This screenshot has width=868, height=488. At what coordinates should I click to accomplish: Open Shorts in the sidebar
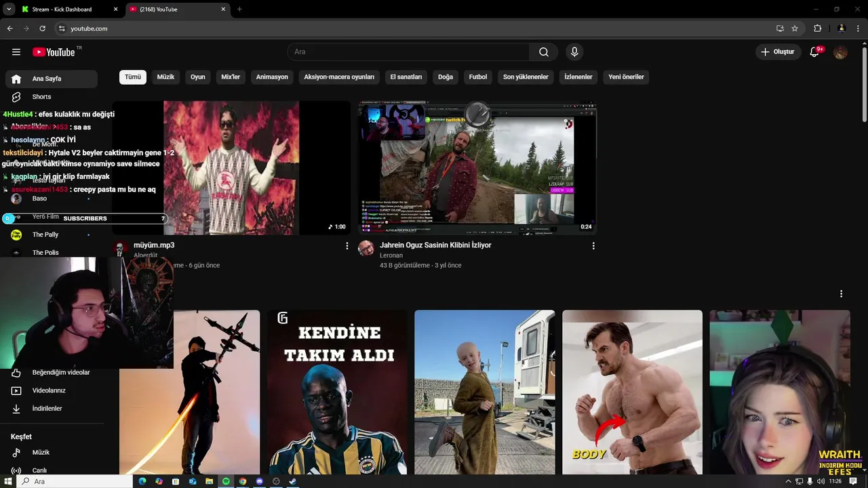(x=52, y=97)
